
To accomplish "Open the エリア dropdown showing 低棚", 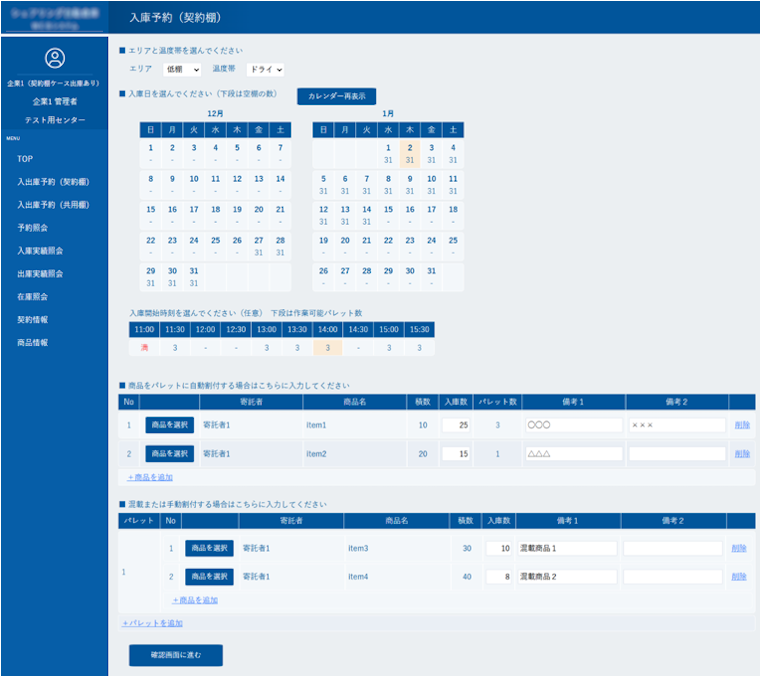I will click(182, 70).
